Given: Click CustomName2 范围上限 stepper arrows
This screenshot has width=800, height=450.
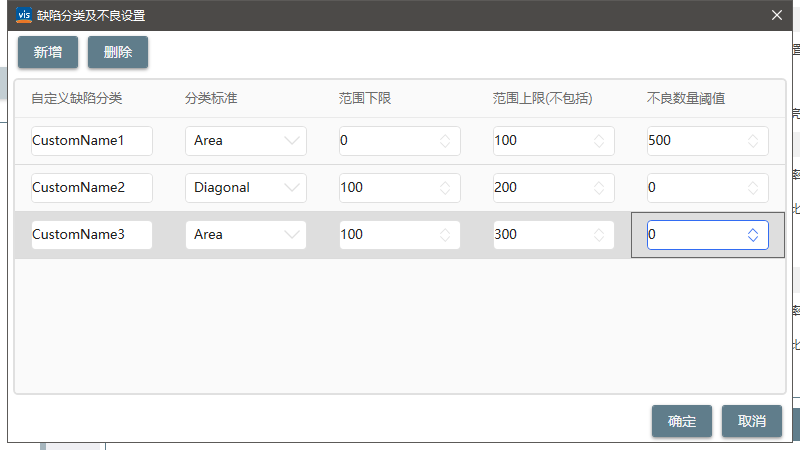Looking at the screenshot, I should coord(599,188).
